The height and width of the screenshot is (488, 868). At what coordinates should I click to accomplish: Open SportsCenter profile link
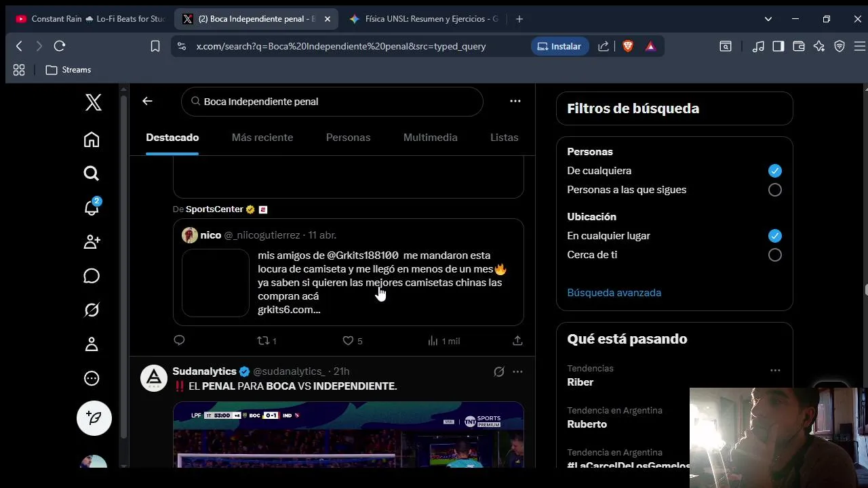214,209
